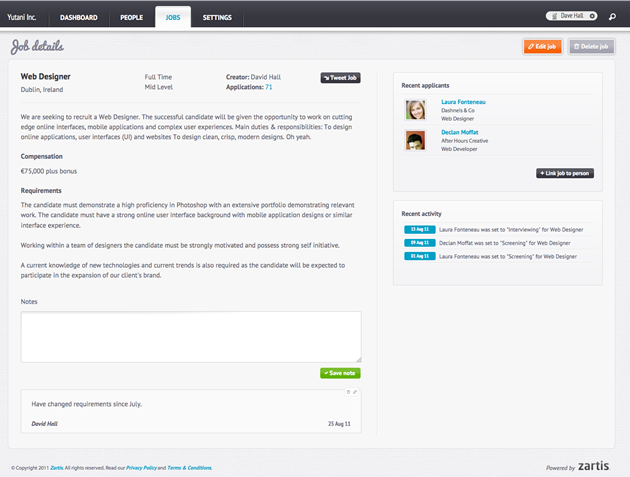This screenshot has height=477, width=630.
Task: Click the 'Dashnels & Co' company text
Action: click(458, 111)
